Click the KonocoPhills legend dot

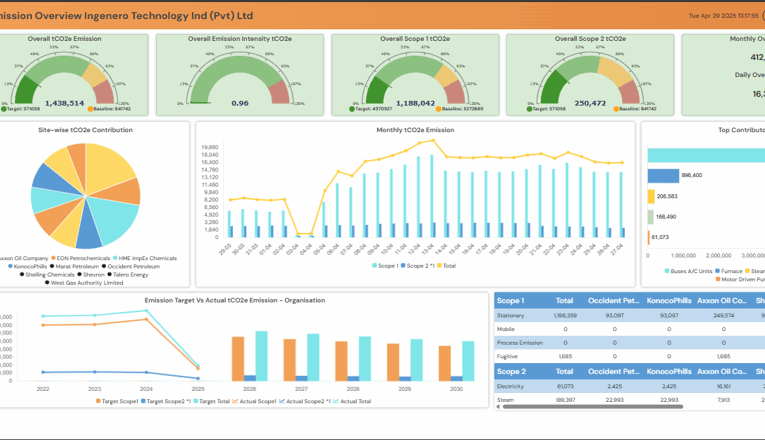click(11, 266)
